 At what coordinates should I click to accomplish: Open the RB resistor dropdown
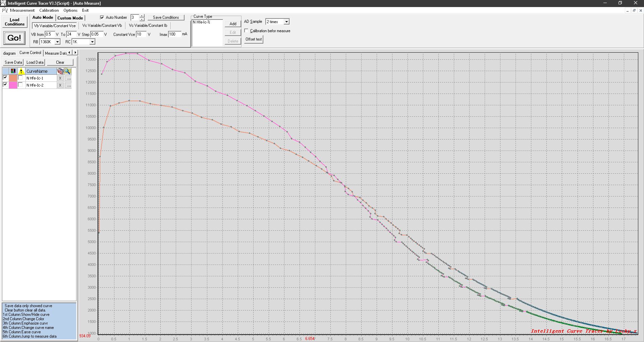point(57,42)
